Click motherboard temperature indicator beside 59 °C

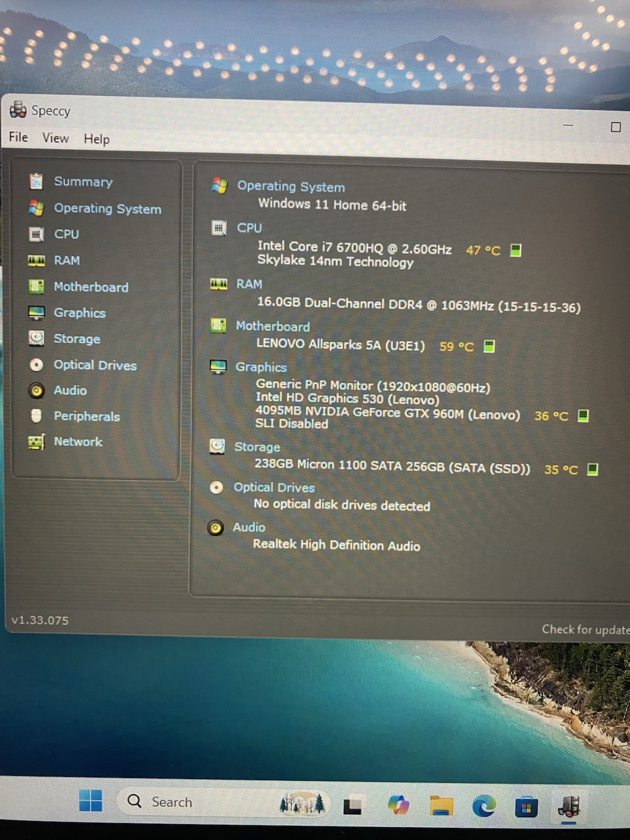[489, 346]
